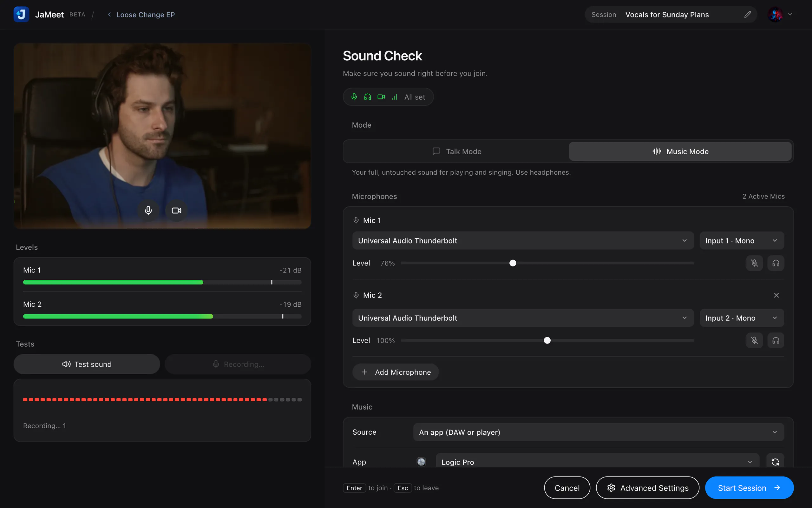Open Advanced Settings

pos(648,488)
